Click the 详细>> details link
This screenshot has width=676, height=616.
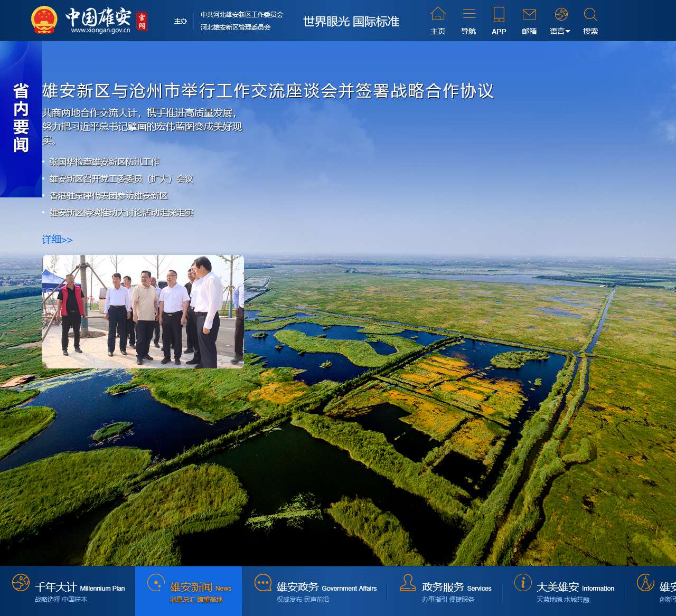(57, 240)
